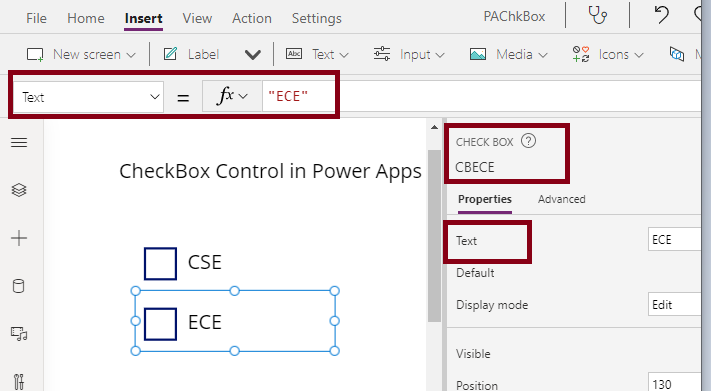The width and height of the screenshot is (711, 391).
Task: Open the Icons dropdown in ribbon
Action: (608, 54)
